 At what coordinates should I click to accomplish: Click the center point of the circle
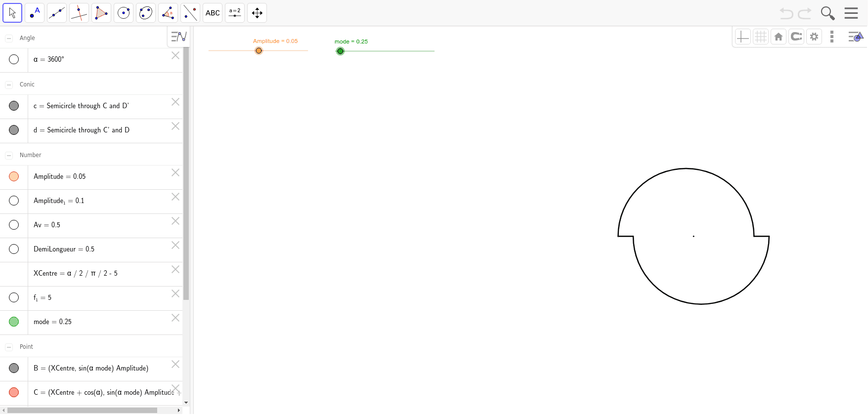694,236
